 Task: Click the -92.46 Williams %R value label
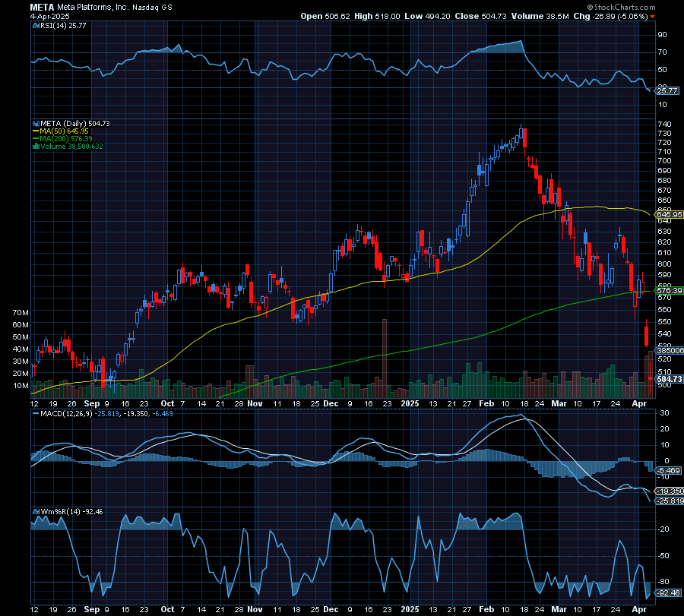pyautogui.click(x=668, y=593)
